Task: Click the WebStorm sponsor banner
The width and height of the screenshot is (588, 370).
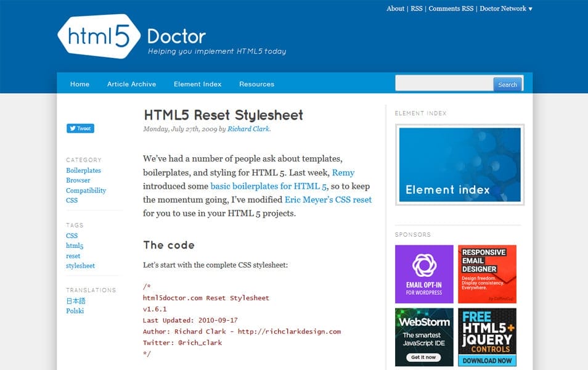Action: tap(424, 337)
